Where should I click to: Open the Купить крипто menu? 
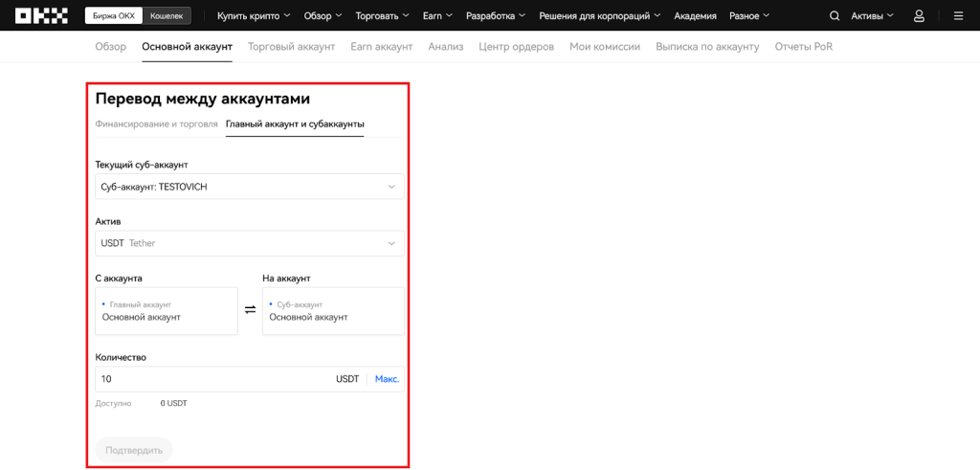coord(254,15)
